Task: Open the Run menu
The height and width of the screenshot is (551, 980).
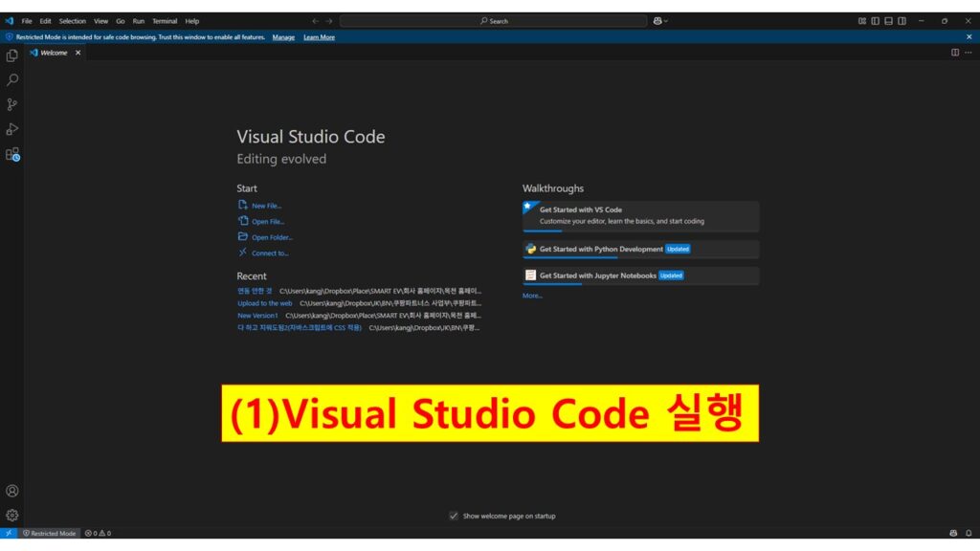Action: 138,21
